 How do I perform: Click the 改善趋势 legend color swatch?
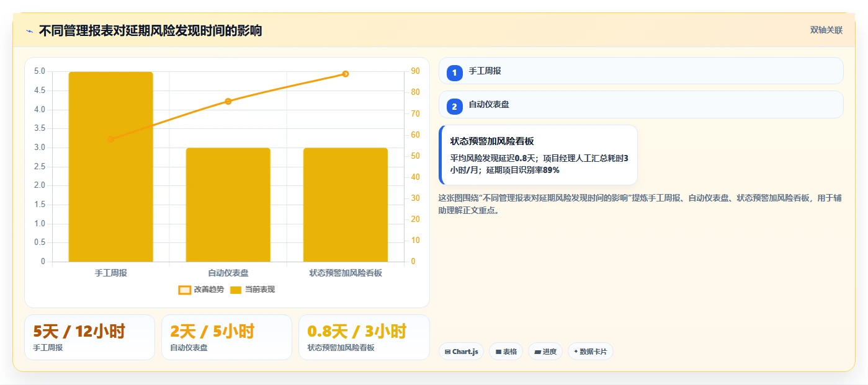[184, 290]
